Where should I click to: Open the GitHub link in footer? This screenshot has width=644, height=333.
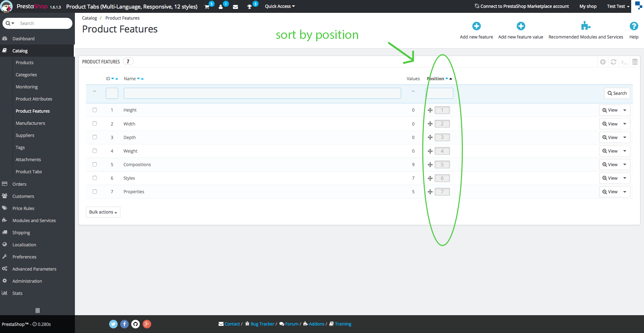(136, 324)
